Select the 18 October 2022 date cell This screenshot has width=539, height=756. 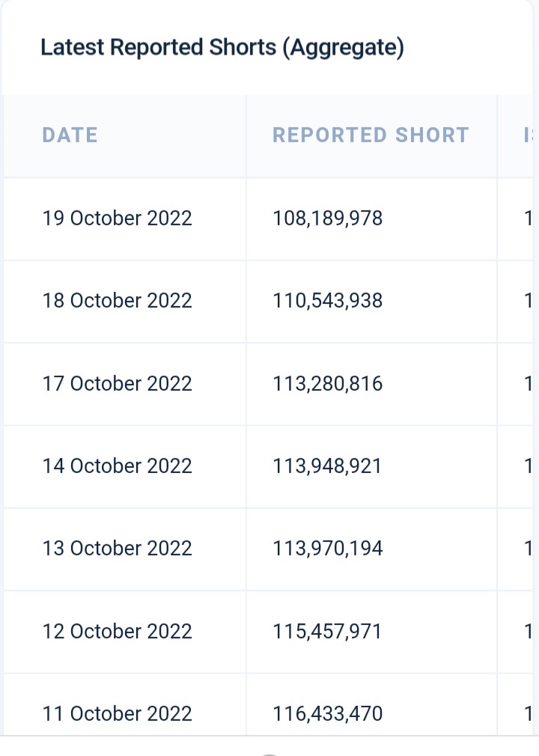[x=117, y=300]
